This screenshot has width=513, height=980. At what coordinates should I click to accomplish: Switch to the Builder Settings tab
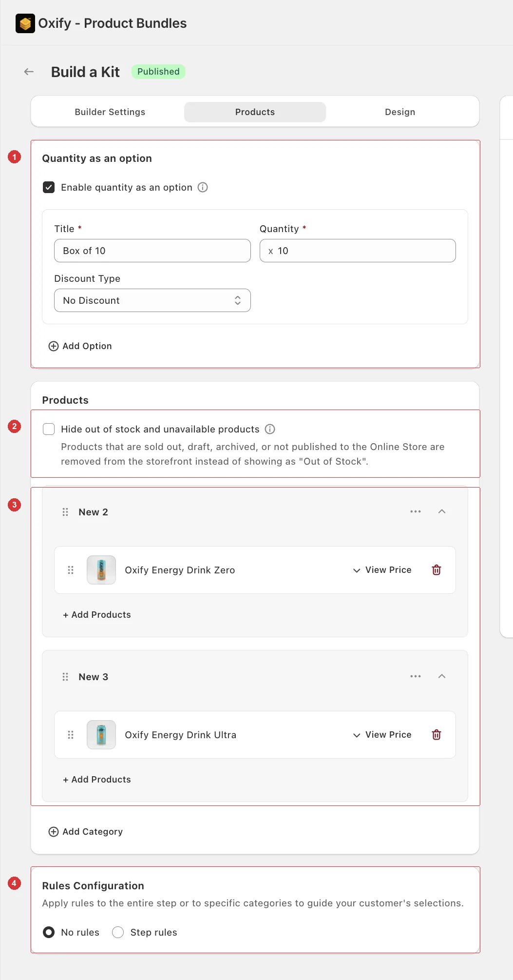pyautogui.click(x=110, y=112)
